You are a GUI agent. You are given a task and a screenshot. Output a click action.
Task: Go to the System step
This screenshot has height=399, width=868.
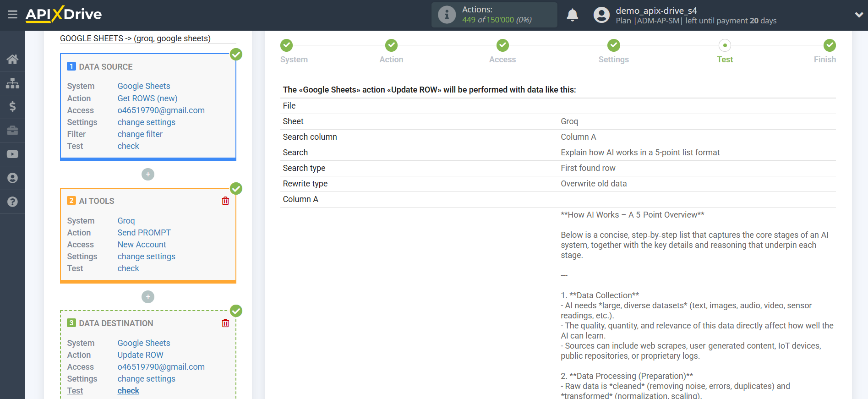coord(287,45)
